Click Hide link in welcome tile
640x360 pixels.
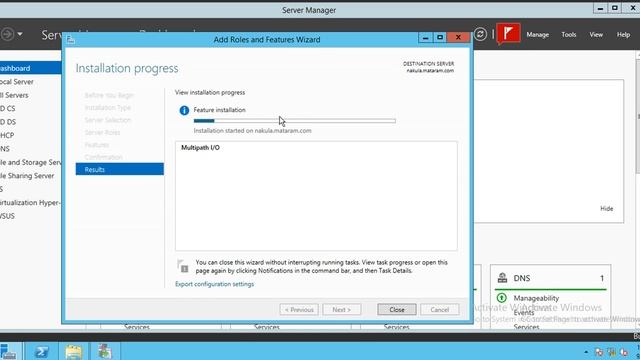[607, 209]
